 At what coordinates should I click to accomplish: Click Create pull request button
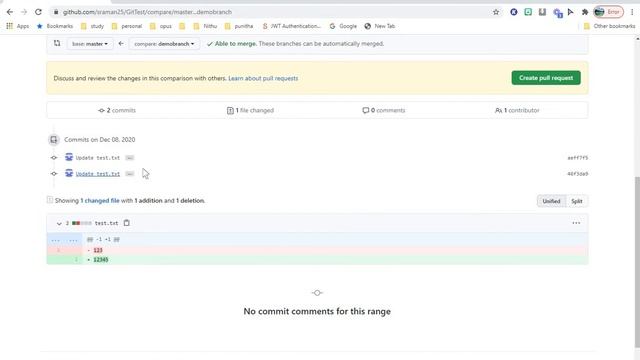point(546,78)
